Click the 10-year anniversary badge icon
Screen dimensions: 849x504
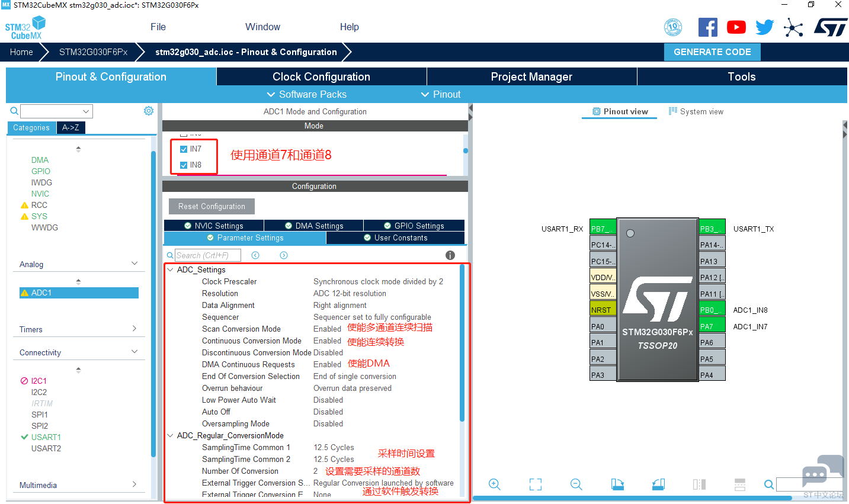[673, 27]
